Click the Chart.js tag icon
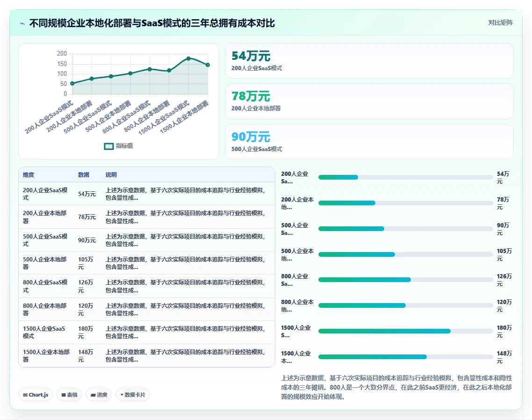The image size is (532, 420). click(x=25, y=395)
